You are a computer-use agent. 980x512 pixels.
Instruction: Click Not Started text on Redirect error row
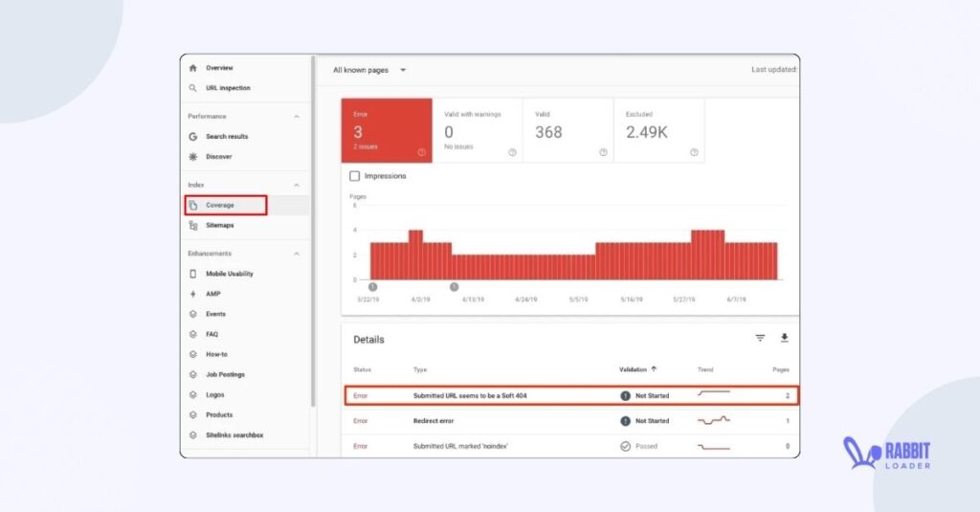(652, 421)
